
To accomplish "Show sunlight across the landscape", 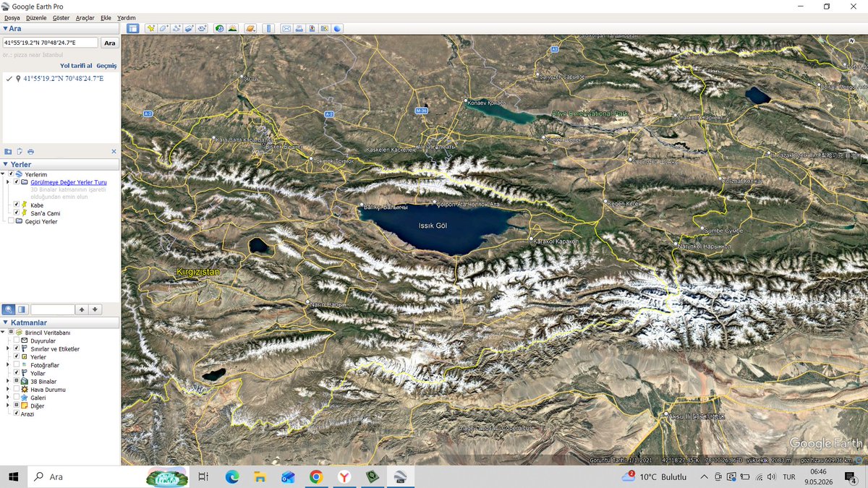I will [232, 28].
